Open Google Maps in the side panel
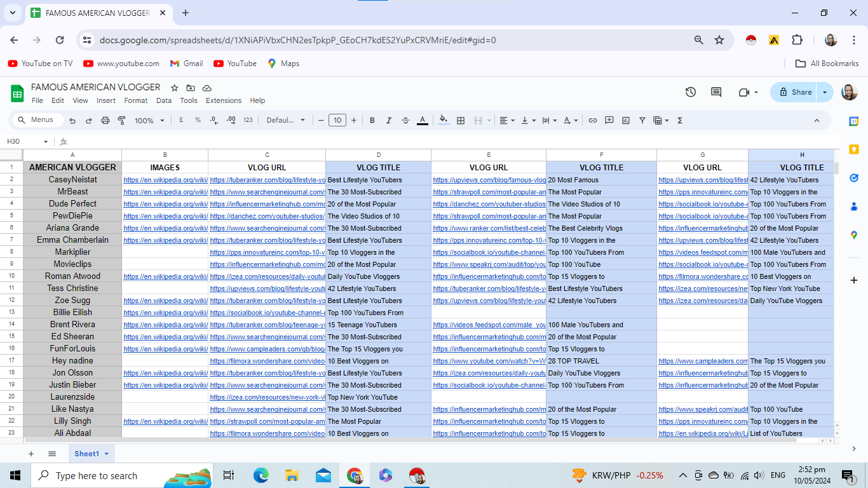 coord(853,234)
